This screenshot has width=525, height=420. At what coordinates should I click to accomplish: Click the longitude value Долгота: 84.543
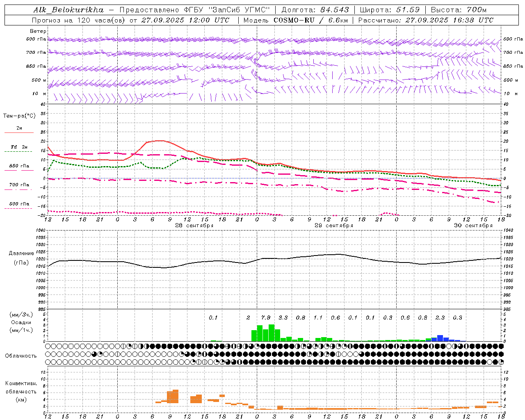pyautogui.click(x=315, y=10)
